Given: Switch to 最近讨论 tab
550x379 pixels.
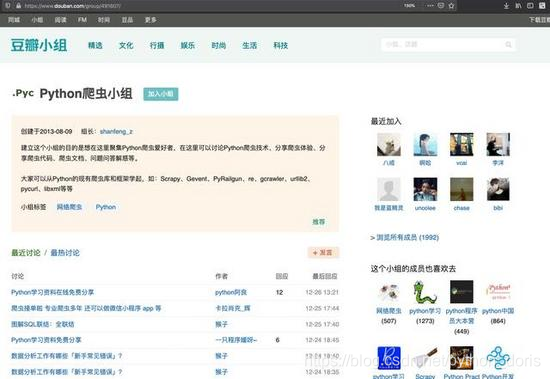Looking at the screenshot, I should (x=26, y=253).
